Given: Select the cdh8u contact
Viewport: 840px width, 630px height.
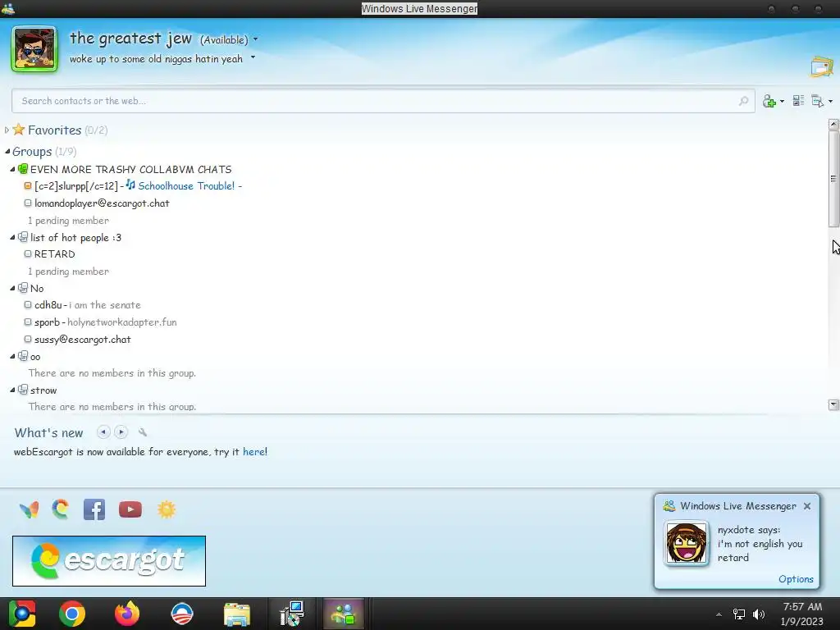Looking at the screenshot, I should pos(48,305).
